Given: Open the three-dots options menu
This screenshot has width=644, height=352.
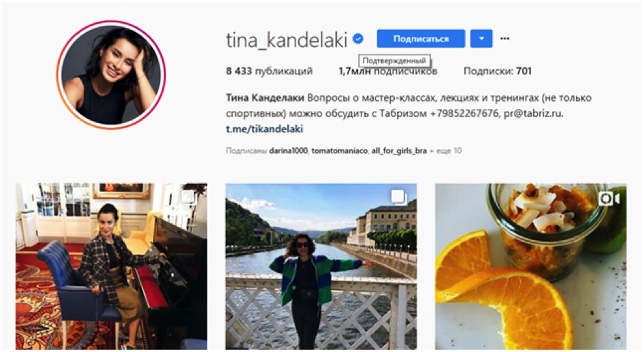Looking at the screenshot, I should pyautogui.click(x=504, y=39).
